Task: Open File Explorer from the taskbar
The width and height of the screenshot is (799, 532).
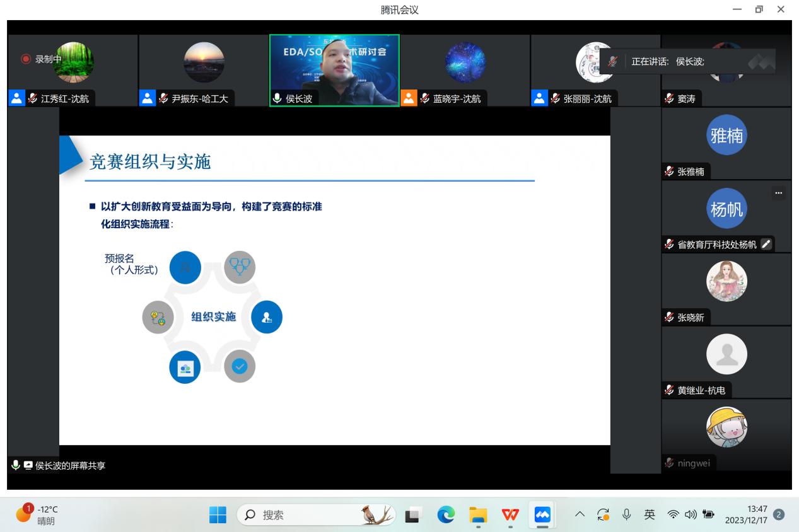Action: click(x=479, y=515)
